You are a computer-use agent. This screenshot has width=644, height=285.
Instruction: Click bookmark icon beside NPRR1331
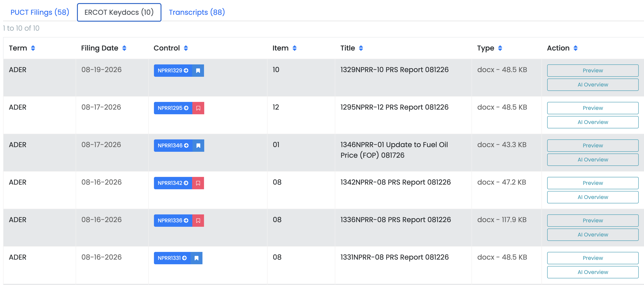tap(197, 258)
